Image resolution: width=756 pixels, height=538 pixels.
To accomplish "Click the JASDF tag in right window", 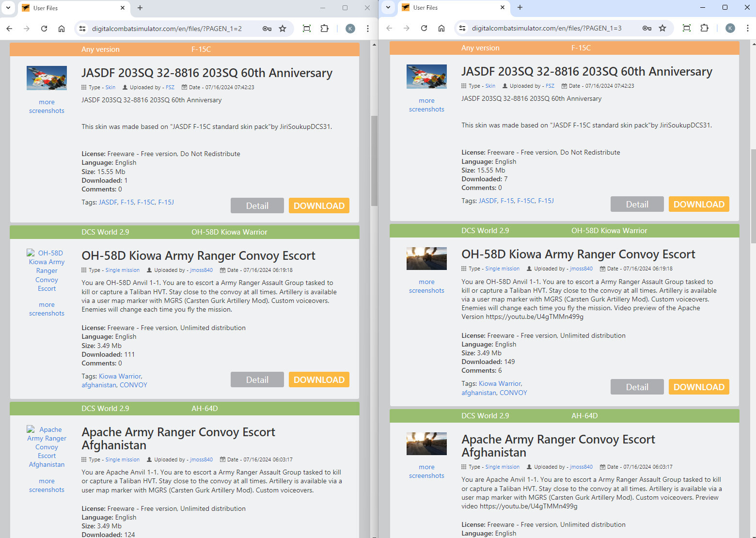I will pyautogui.click(x=488, y=201).
